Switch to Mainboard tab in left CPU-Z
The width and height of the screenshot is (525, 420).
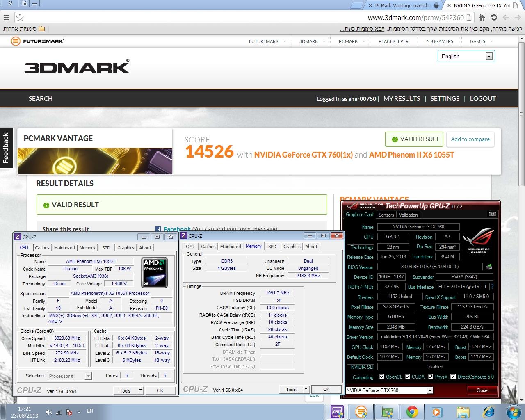coord(64,248)
